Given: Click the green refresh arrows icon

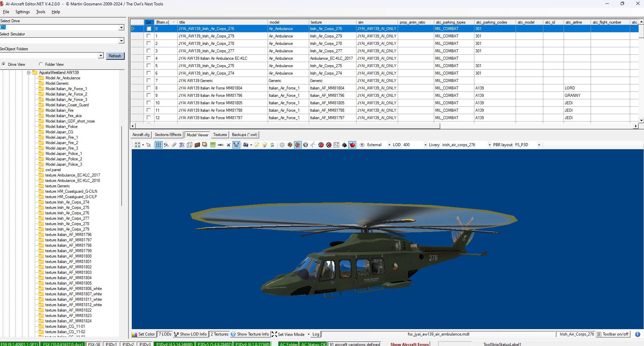Looking at the screenshot, I should coord(272,145).
